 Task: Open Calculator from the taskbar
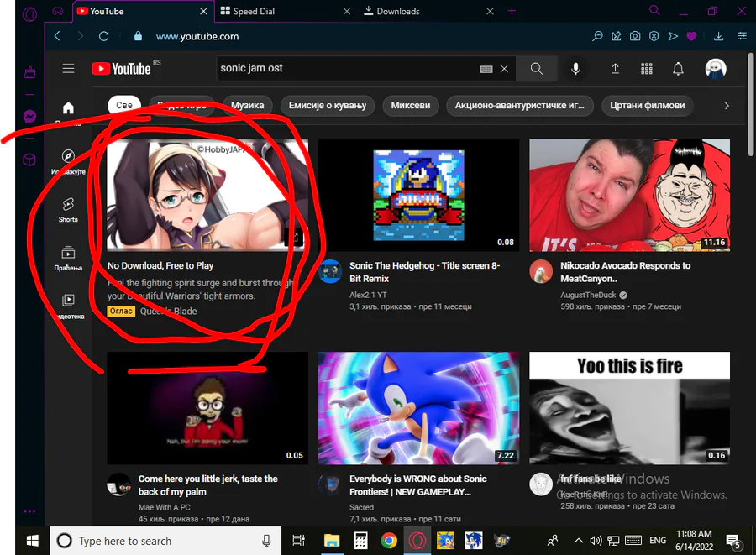click(360, 541)
